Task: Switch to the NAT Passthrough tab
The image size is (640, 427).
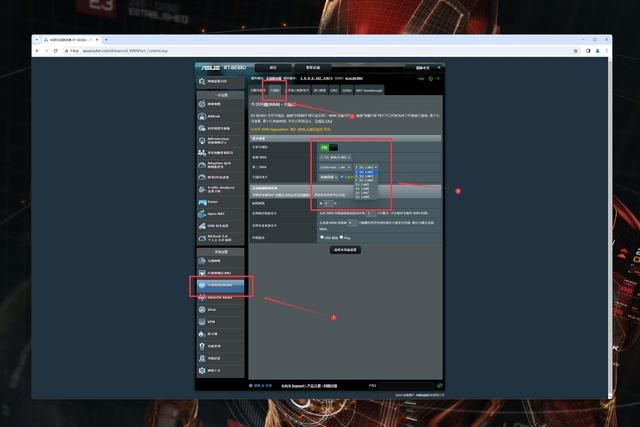Action: tap(366, 90)
